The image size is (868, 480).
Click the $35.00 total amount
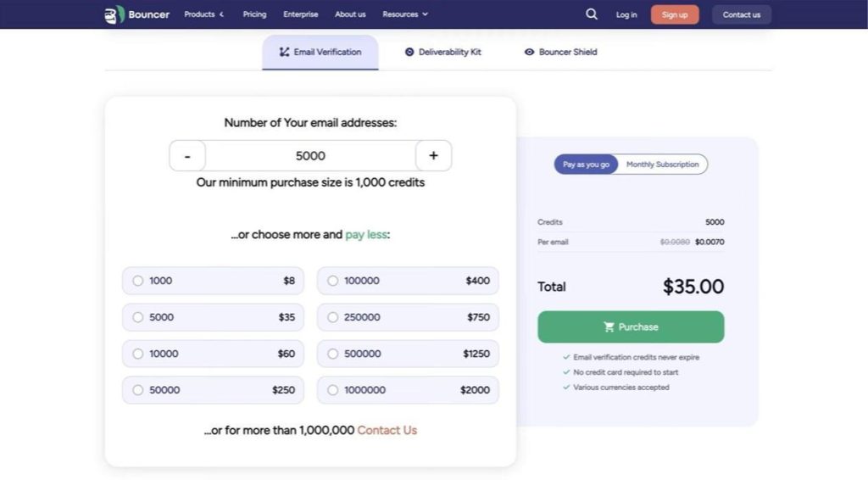(x=693, y=287)
